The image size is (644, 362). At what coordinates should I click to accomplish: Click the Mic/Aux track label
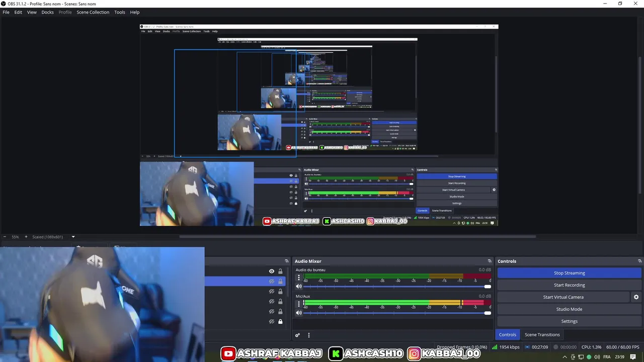303,296
